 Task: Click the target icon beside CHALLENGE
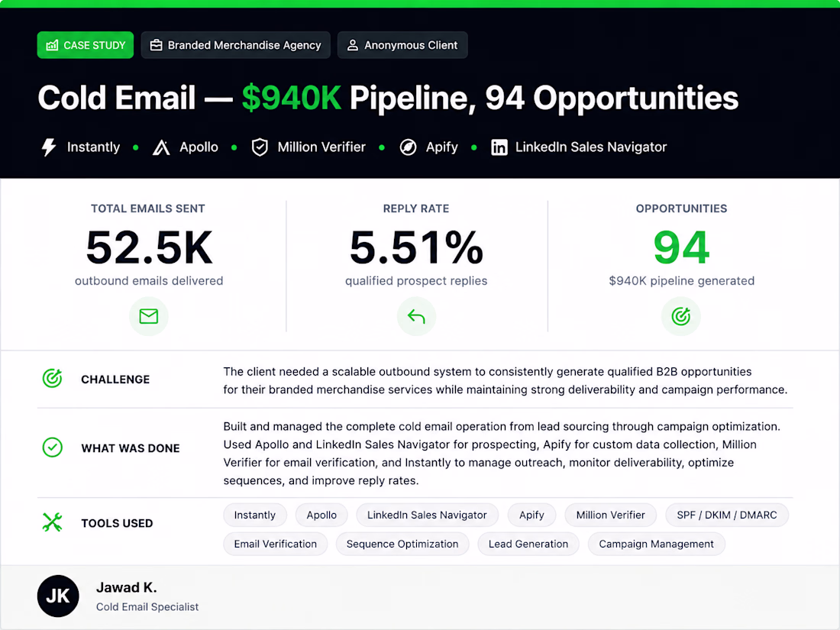click(52, 379)
